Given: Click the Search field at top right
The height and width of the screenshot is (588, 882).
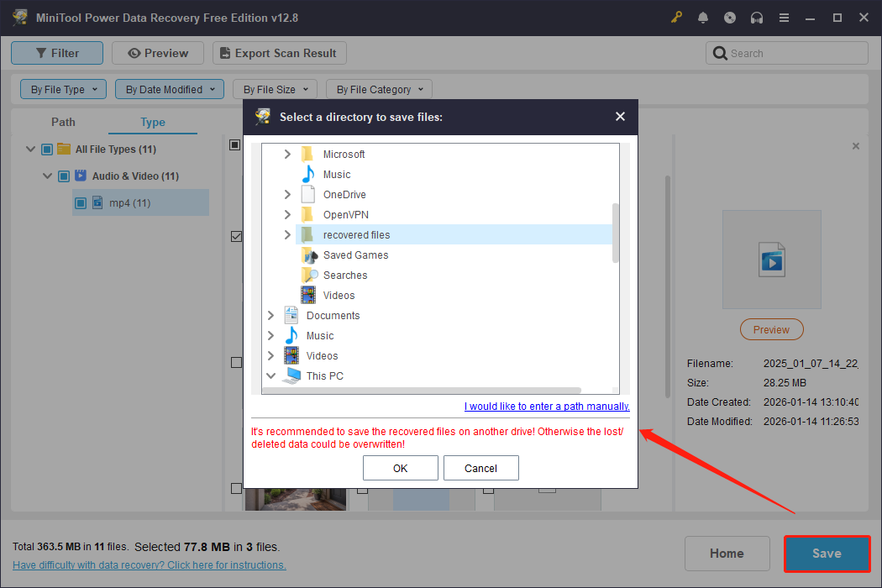Looking at the screenshot, I should pyautogui.click(x=786, y=52).
